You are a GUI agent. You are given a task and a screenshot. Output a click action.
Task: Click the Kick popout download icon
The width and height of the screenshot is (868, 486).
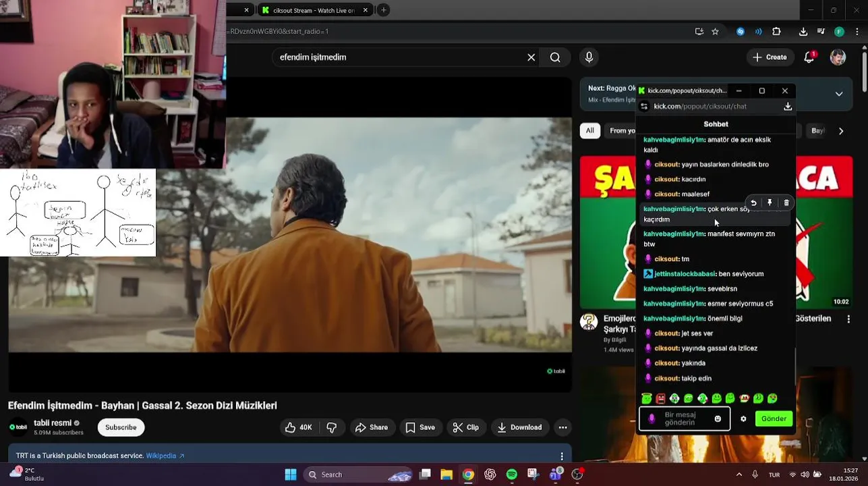[787, 107]
